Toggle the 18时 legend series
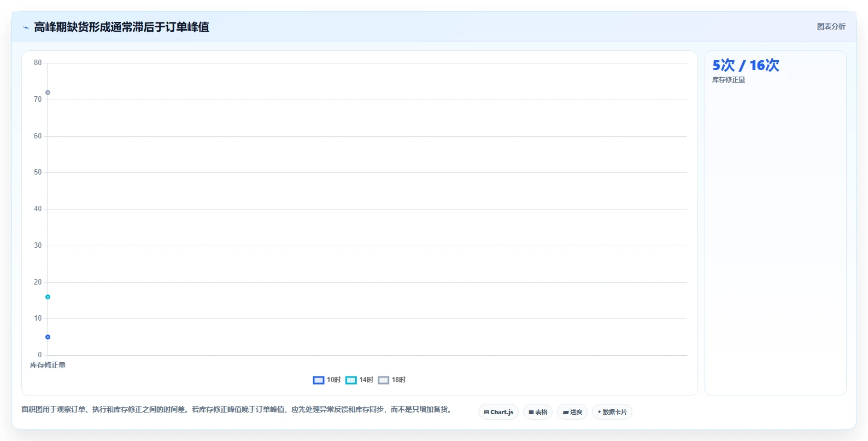868x441 pixels. [x=391, y=380]
